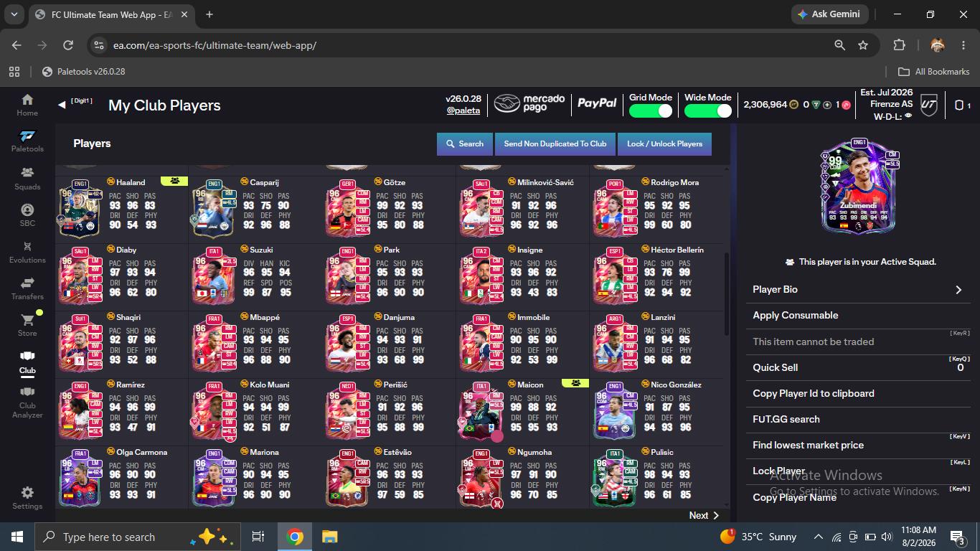Bookmark this page with the star icon
The width and height of the screenshot is (980, 551).
click(x=863, y=45)
